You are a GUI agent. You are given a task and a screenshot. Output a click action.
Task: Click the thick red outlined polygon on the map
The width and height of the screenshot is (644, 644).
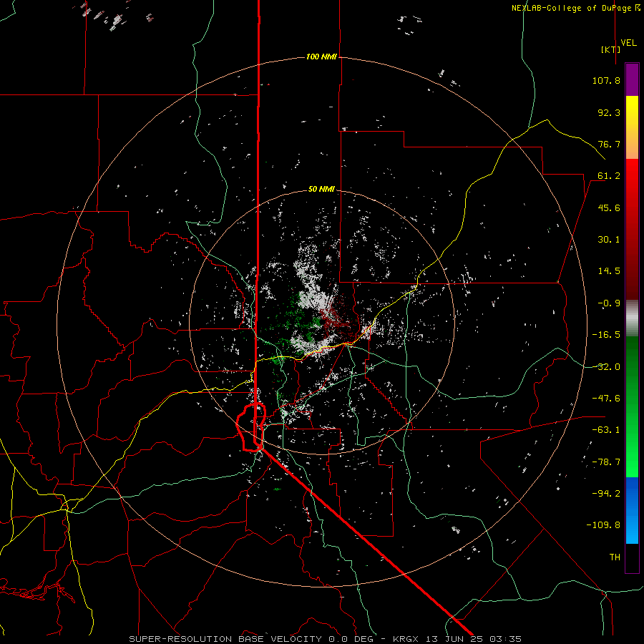point(251,427)
